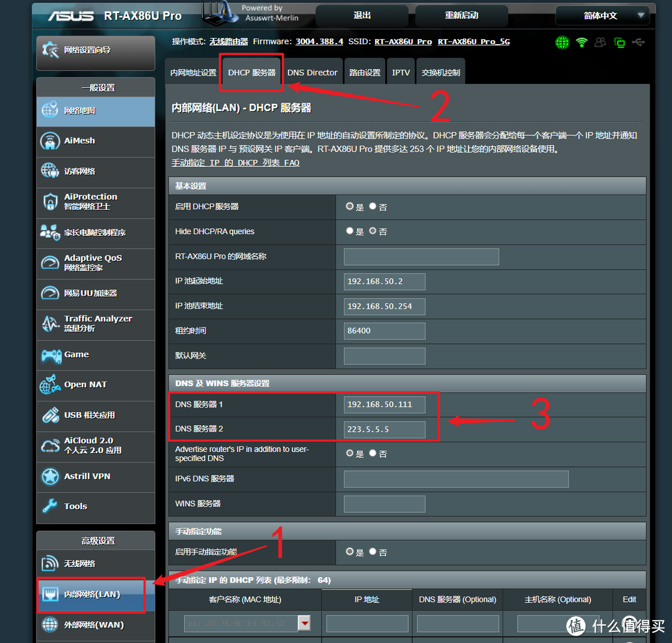The width and height of the screenshot is (672, 643).
Task: Open the Tools wrench icon
Action: (x=50, y=506)
